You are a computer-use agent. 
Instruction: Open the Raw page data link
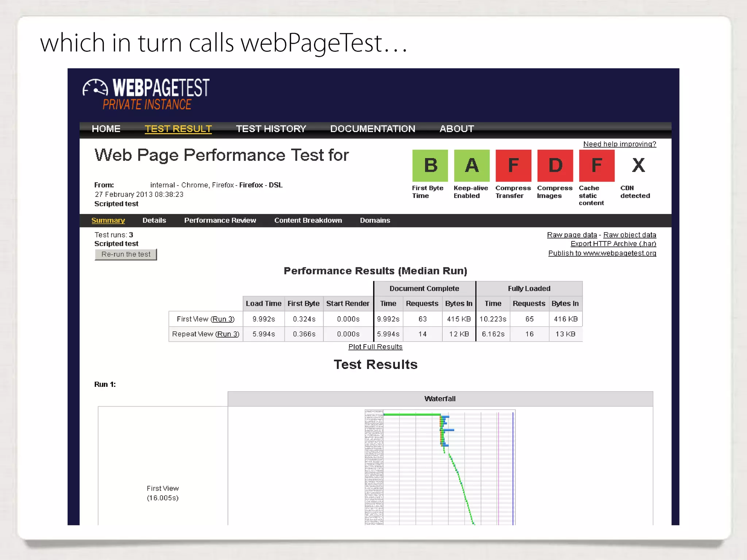point(572,235)
